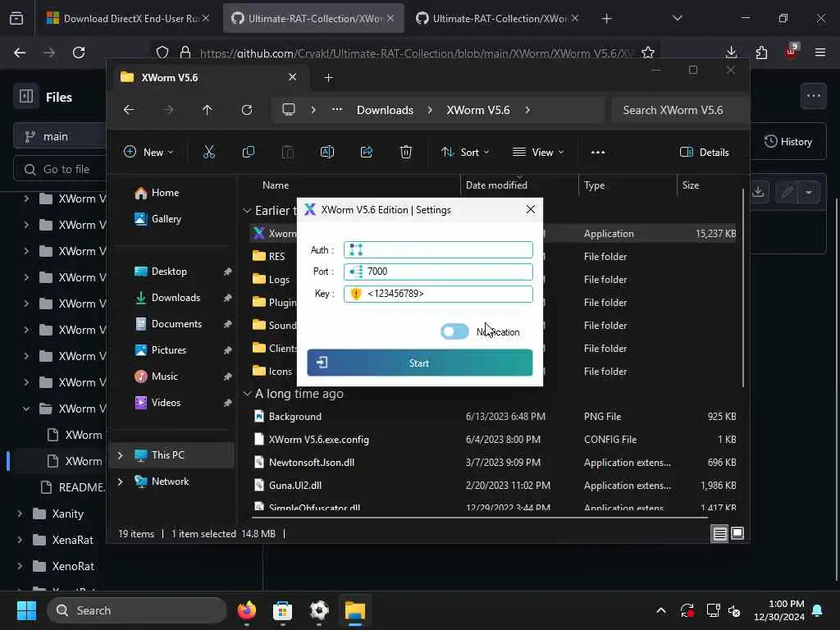840x630 pixels.
Task: Sort files by the Type column header
Action: [594, 185]
